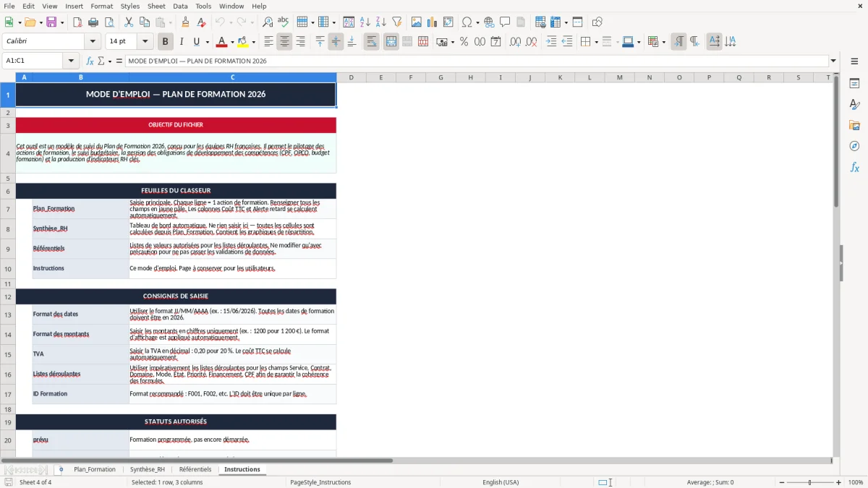Open underline style dropdown arrow
Screen dimensions: 868x488
point(207,42)
